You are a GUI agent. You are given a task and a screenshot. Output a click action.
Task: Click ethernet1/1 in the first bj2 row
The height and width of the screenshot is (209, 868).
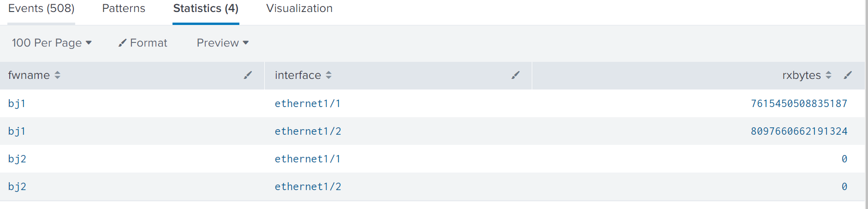pyautogui.click(x=307, y=159)
